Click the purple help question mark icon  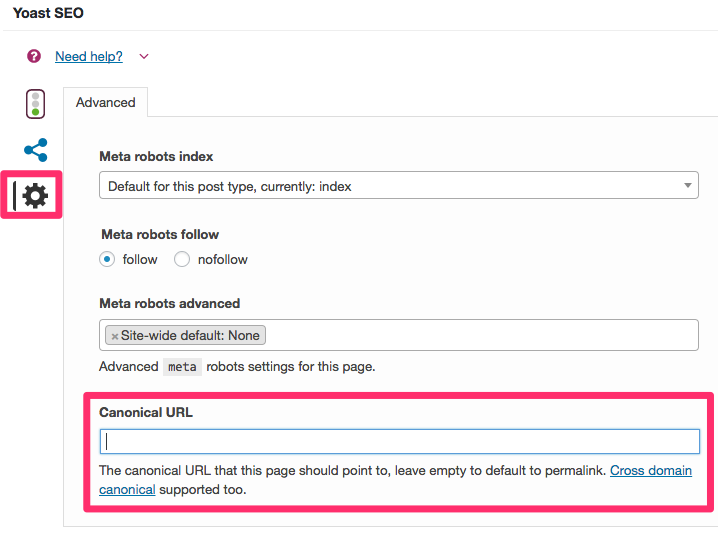coord(34,56)
